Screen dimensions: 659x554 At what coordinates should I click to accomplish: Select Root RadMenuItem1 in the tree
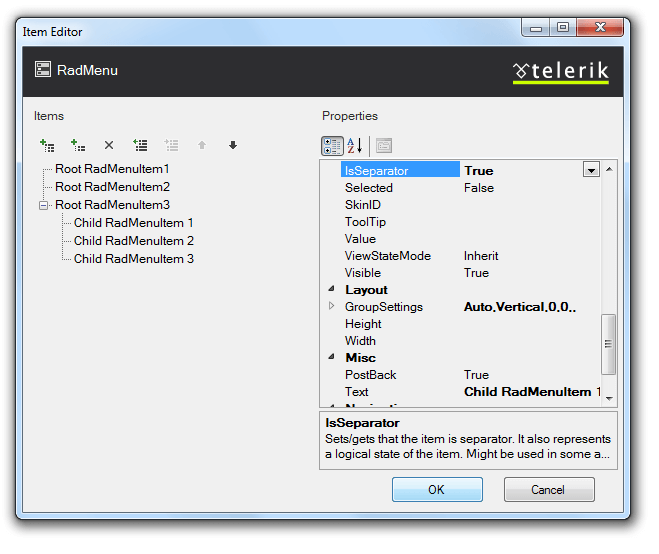pyautogui.click(x=112, y=169)
